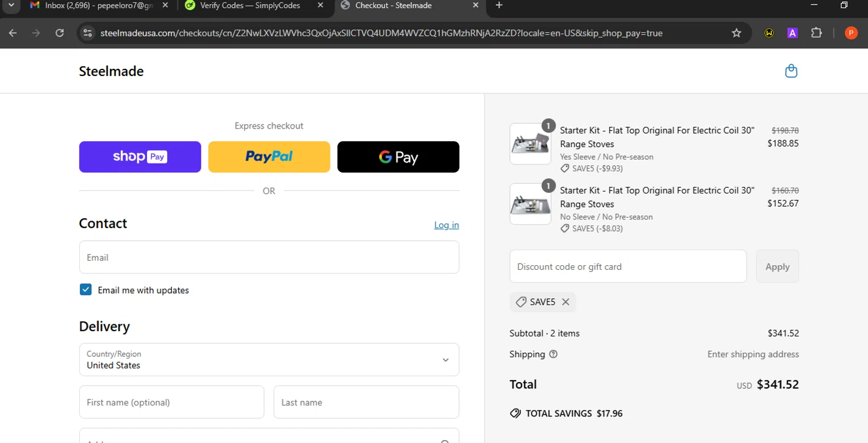Select the Checkout - Steelmade tab
The image size is (868, 443).
tap(410, 6)
